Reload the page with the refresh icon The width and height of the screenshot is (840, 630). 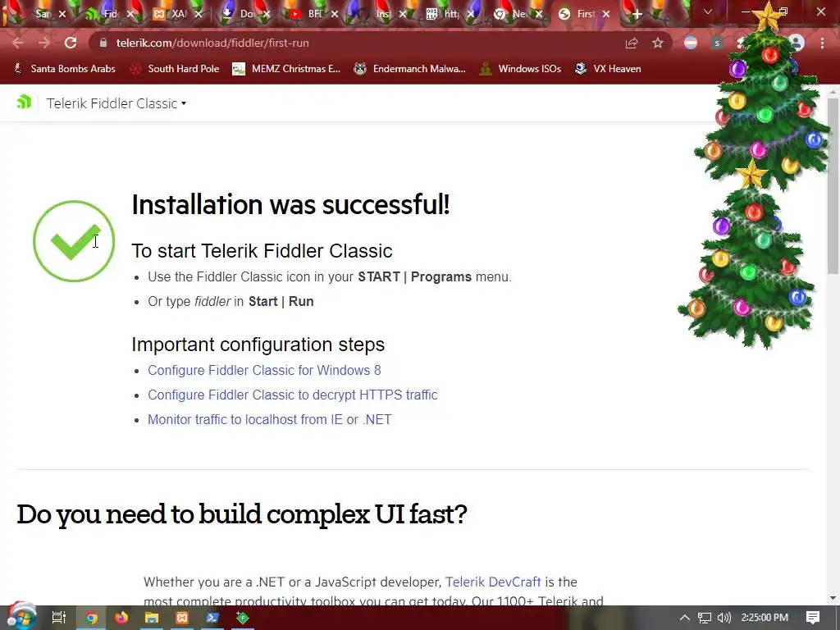point(71,43)
